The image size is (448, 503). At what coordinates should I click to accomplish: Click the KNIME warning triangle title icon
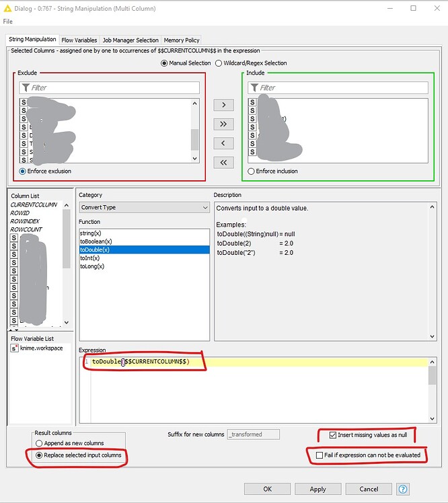(x=7, y=9)
